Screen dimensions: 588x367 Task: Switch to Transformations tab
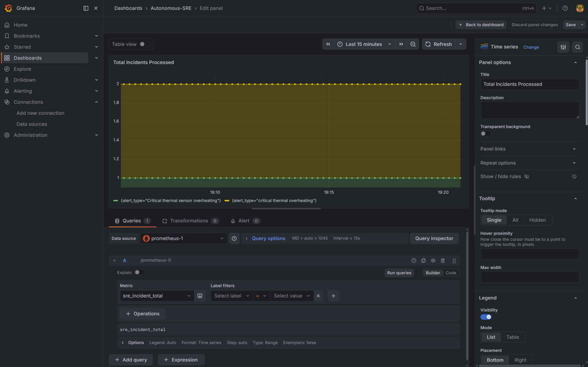click(191, 221)
